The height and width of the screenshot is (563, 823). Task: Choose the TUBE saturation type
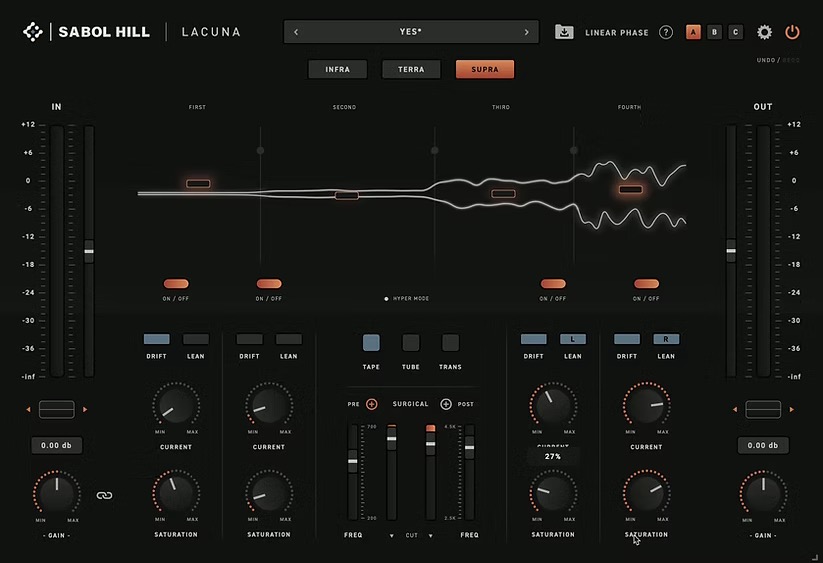[411, 343]
